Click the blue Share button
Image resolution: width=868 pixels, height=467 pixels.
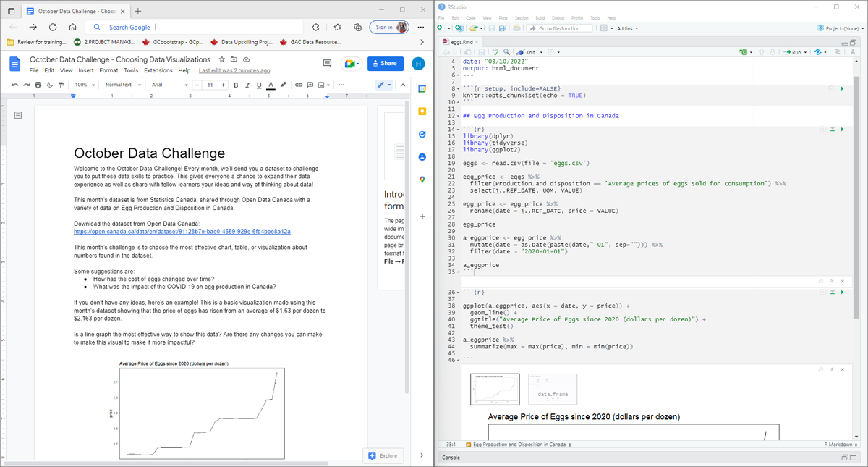click(x=386, y=64)
